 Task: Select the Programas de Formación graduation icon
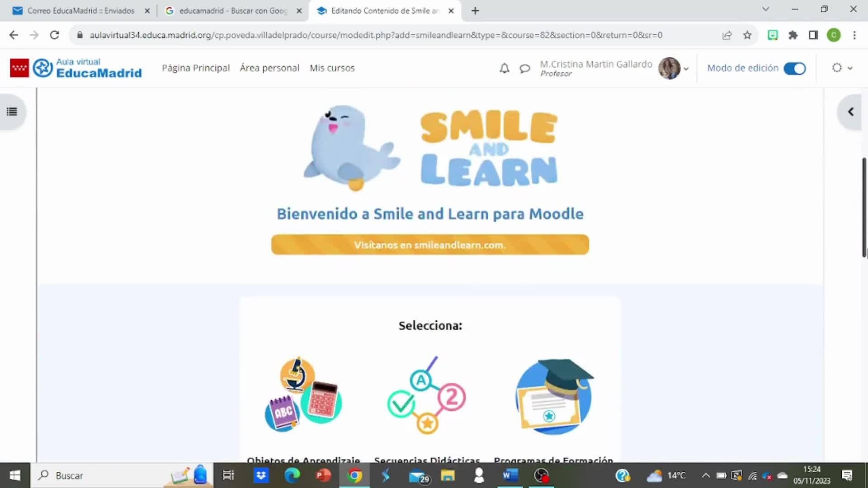pyautogui.click(x=554, y=396)
